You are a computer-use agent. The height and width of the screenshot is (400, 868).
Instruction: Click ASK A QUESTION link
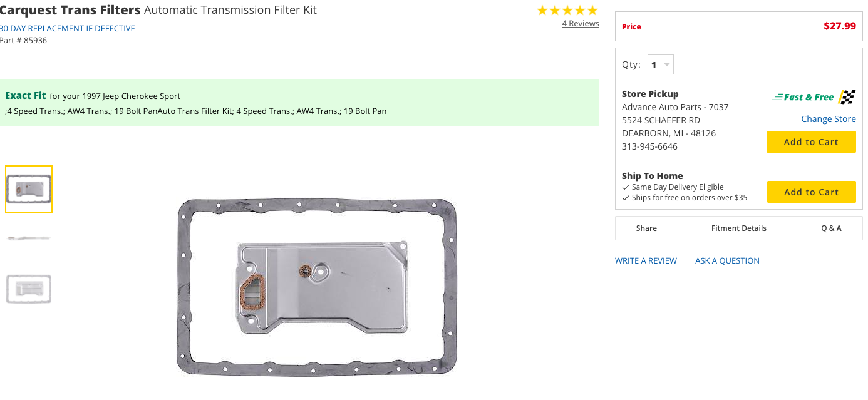[727, 261]
